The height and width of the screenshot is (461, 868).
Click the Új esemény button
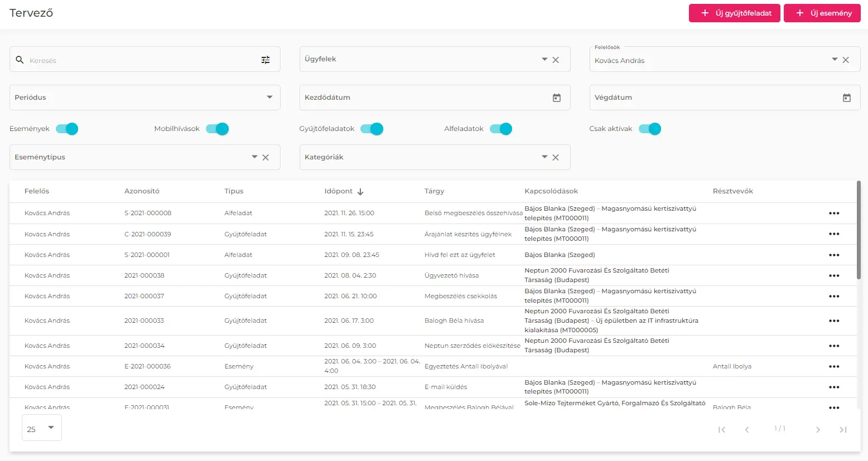click(822, 13)
